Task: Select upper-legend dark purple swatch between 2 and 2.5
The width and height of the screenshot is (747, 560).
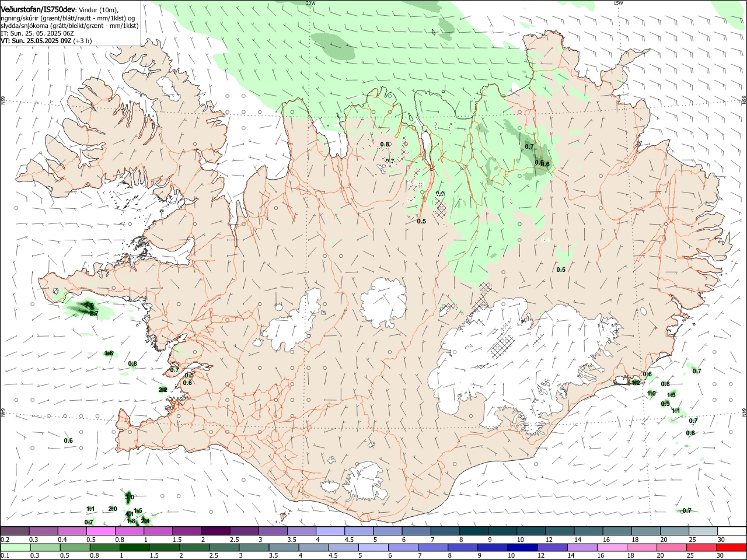Action: coord(215,531)
